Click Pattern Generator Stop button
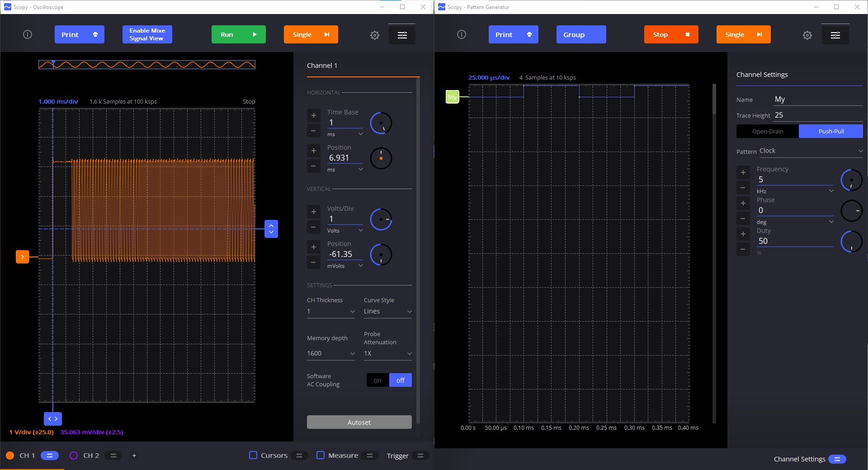Viewport: 868px width, 470px height. [x=671, y=34]
